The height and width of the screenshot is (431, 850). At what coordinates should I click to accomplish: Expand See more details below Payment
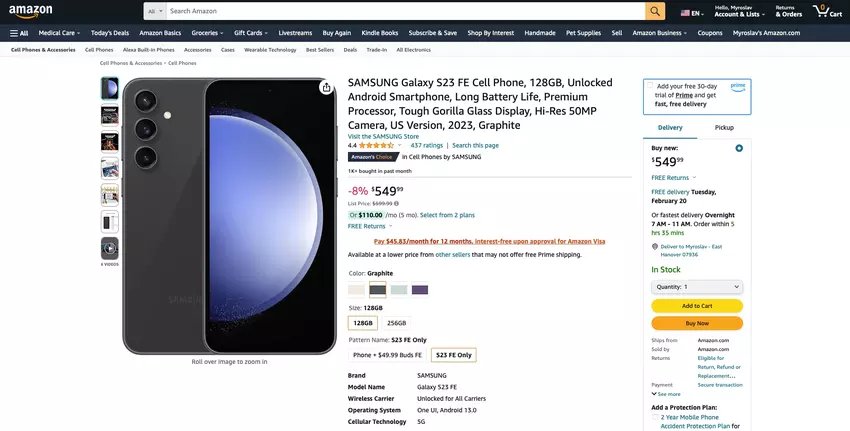click(x=667, y=394)
